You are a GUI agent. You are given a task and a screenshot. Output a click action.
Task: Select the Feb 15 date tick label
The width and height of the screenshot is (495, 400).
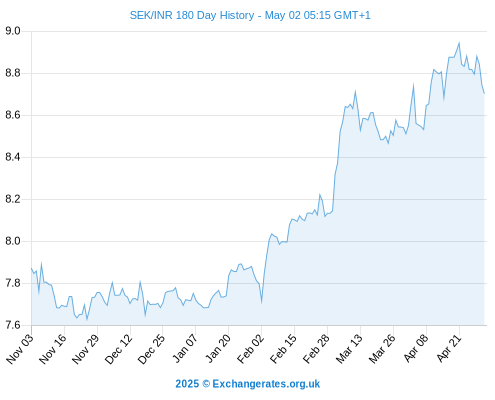pyautogui.click(x=283, y=348)
